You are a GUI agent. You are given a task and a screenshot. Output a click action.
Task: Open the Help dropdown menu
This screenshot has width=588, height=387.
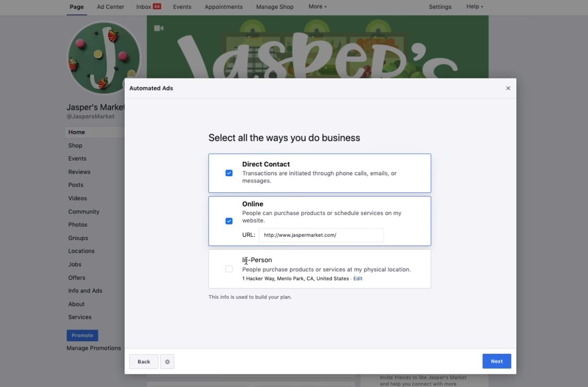474,6
